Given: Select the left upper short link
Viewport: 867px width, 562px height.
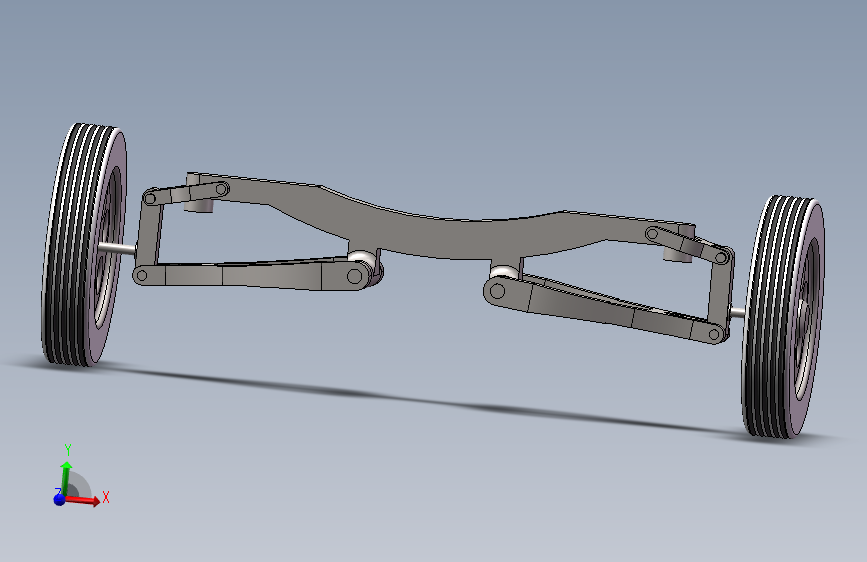Looking at the screenshot, I should coord(186,193).
